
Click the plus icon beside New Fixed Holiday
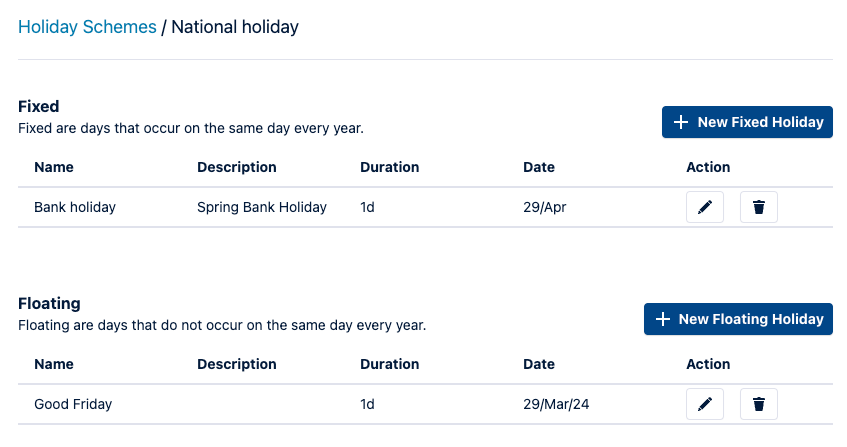coord(681,122)
